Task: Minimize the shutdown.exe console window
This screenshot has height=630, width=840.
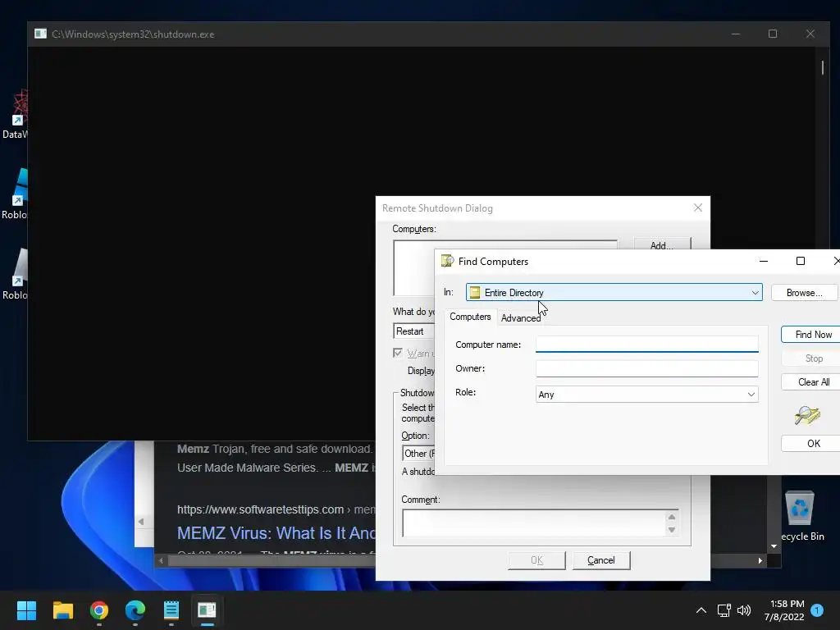Action: (x=736, y=34)
